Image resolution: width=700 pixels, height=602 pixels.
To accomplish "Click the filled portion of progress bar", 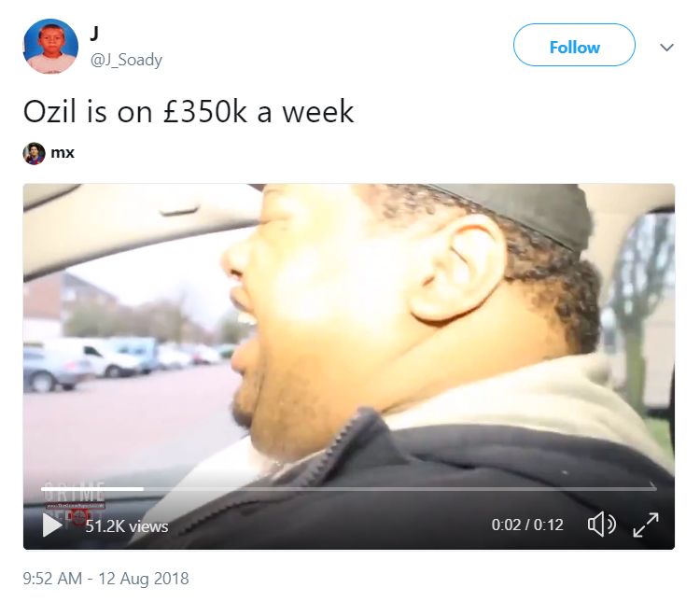I will (x=92, y=489).
